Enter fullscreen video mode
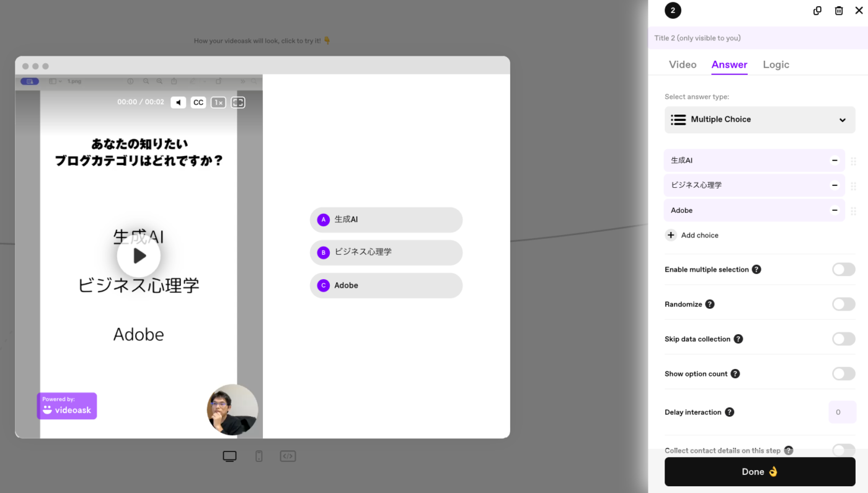Screen dimensions: 868x493 pyautogui.click(x=238, y=102)
